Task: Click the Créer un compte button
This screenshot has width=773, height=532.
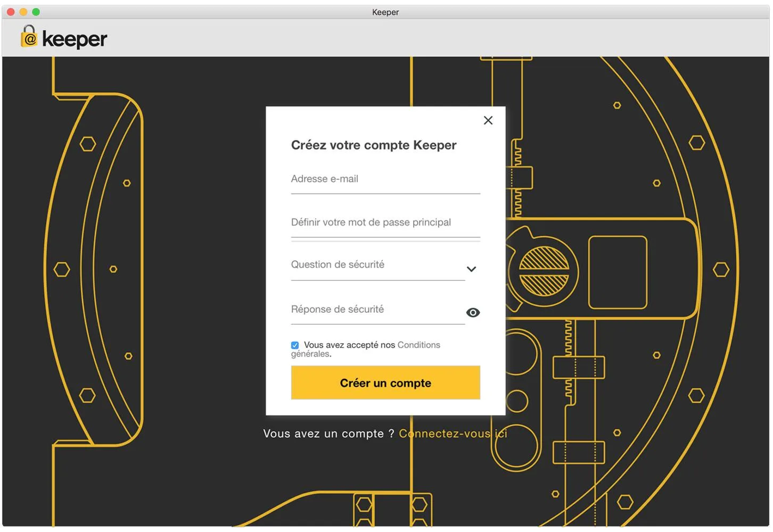Action: (x=385, y=383)
